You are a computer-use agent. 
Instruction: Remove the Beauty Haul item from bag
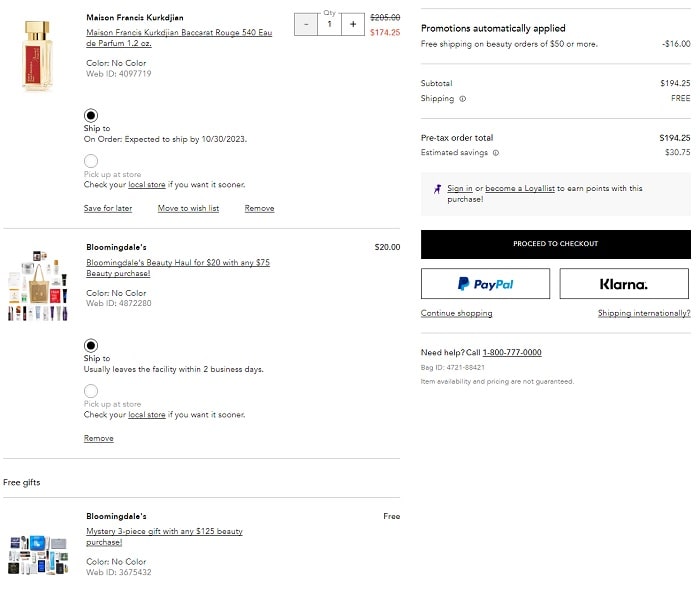tap(98, 438)
